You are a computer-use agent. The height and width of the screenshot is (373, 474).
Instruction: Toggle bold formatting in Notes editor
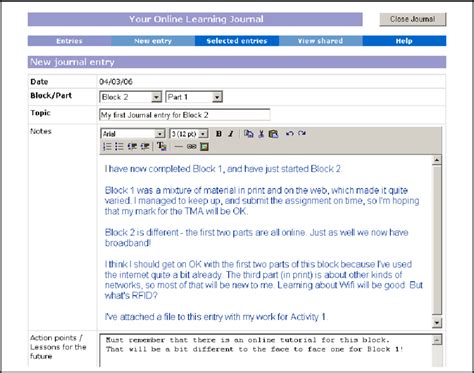219,134
